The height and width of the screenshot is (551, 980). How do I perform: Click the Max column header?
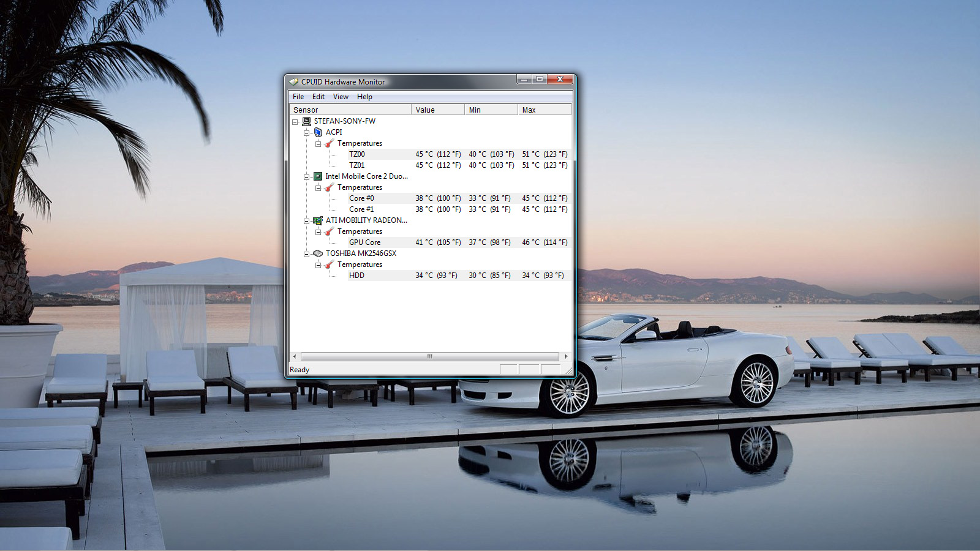545,110
